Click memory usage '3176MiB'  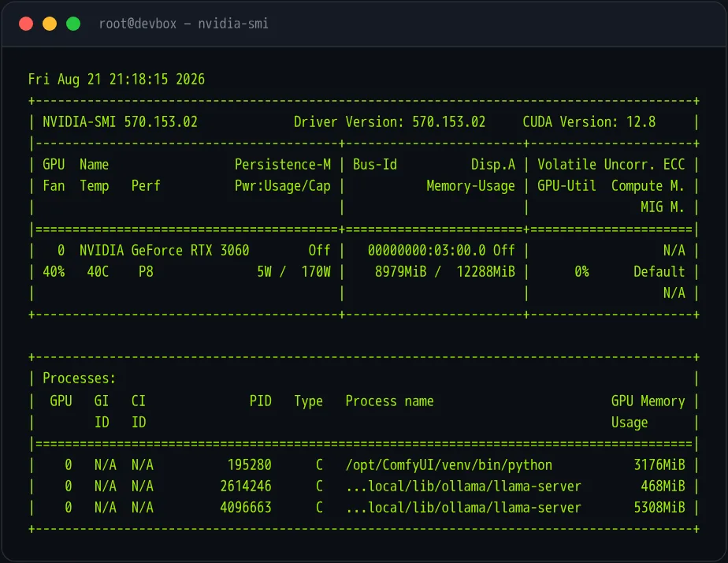(x=659, y=465)
